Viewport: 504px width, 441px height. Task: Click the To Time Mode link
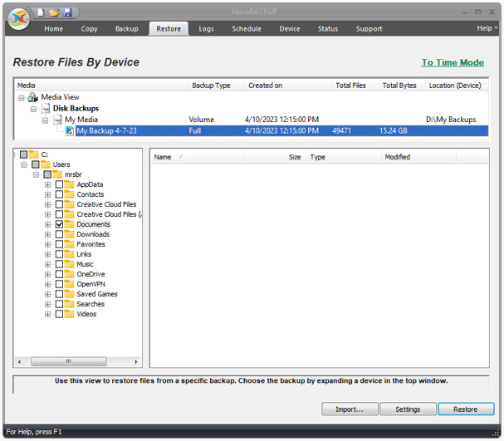point(453,62)
